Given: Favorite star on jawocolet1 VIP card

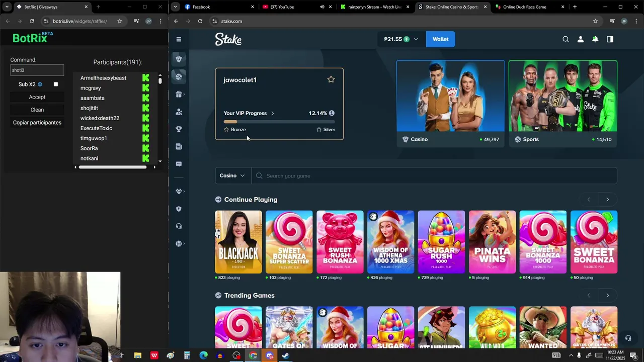Looking at the screenshot, I should 331,79.
